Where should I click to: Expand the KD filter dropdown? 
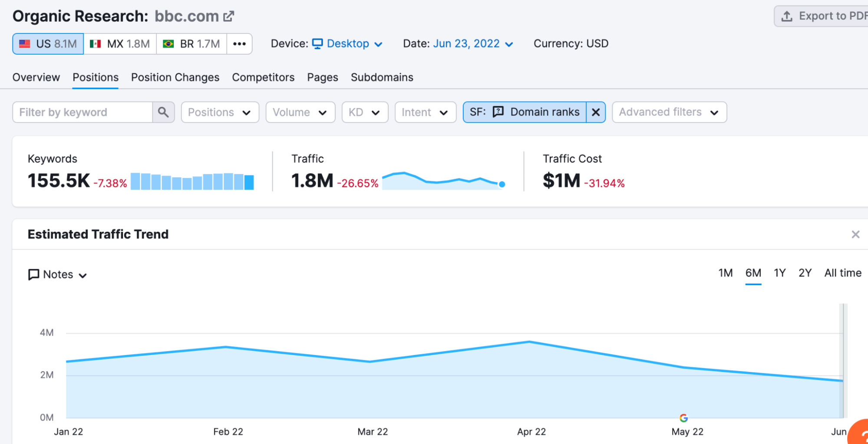tap(365, 112)
